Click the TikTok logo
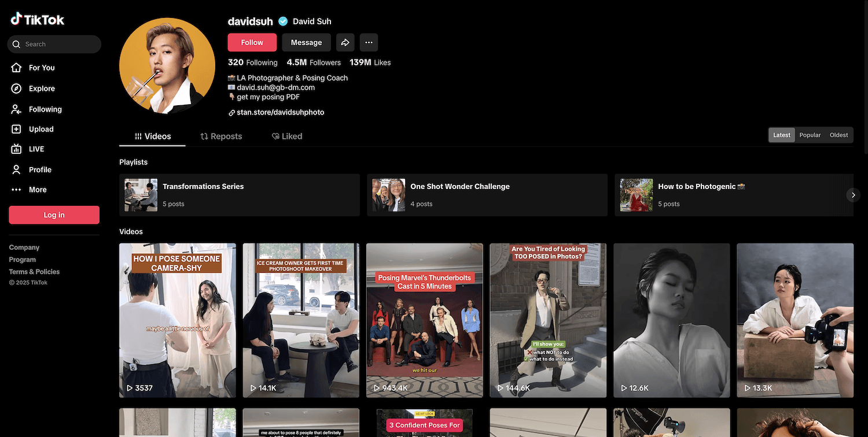 38,20
